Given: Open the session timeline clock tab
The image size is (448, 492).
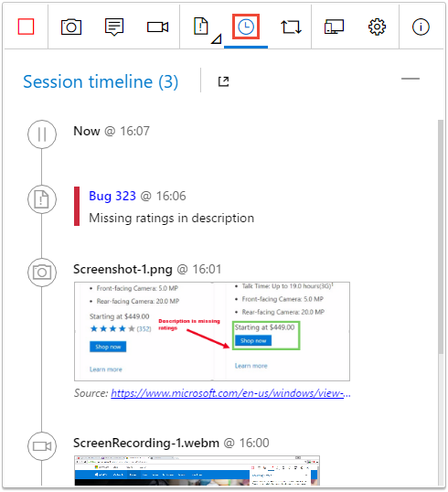Looking at the screenshot, I should (x=246, y=27).
